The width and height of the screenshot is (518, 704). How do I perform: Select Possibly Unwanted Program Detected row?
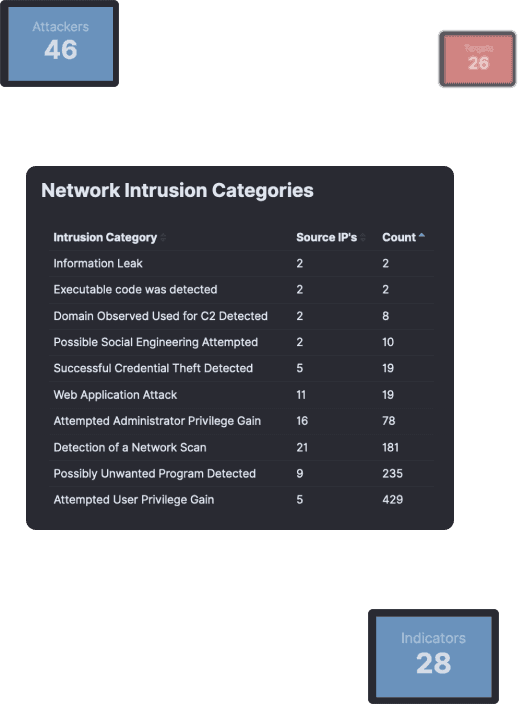point(241,474)
